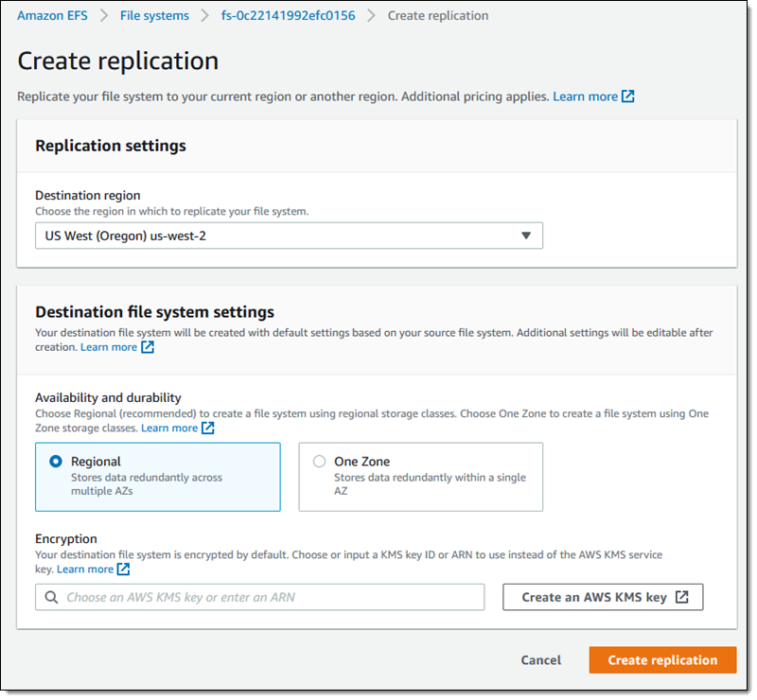Select the One Zone radio button
This screenshot has height=700, width=757.
(319, 462)
